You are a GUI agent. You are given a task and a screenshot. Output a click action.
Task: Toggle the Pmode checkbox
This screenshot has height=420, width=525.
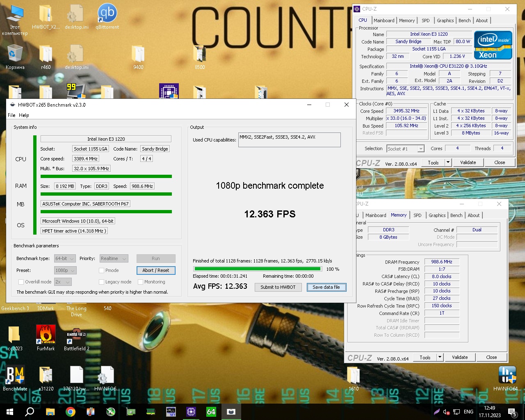(x=101, y=270)
